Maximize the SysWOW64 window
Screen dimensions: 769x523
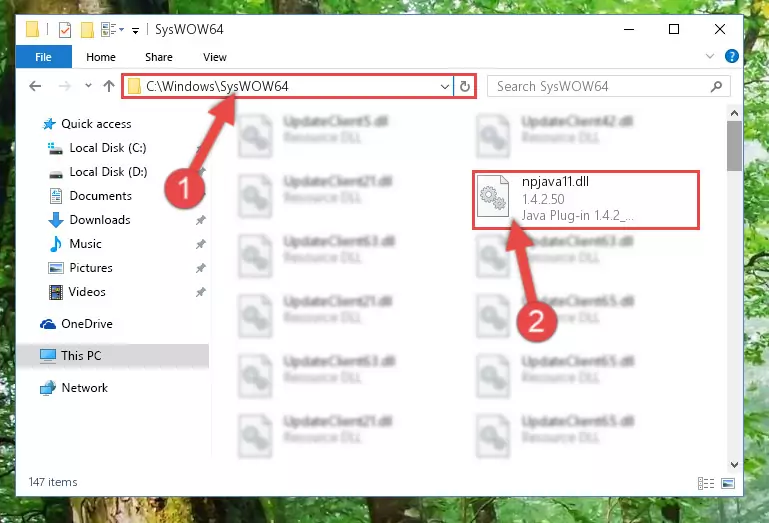tap(674, 29)
